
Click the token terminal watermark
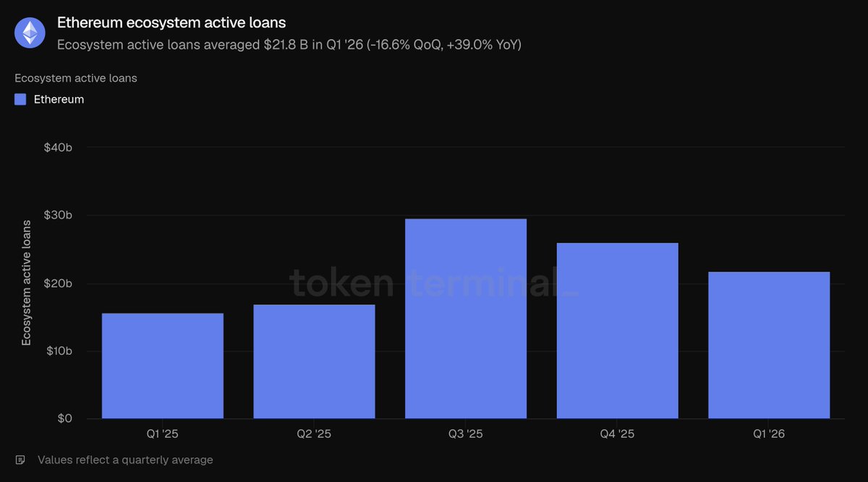coord(434,283)
